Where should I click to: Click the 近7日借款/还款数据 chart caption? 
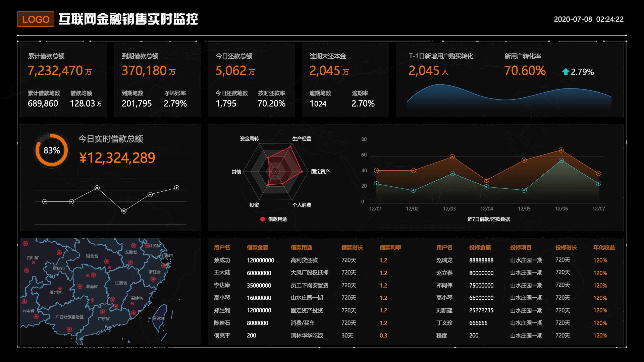[x=488, y=219]
